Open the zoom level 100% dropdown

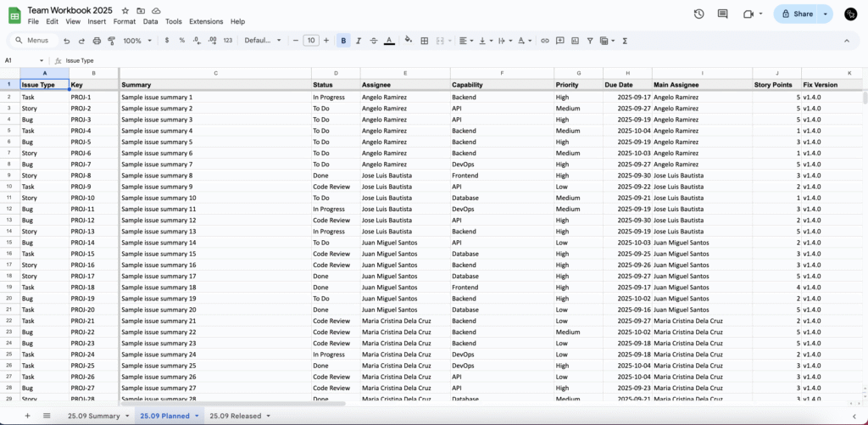136,41
